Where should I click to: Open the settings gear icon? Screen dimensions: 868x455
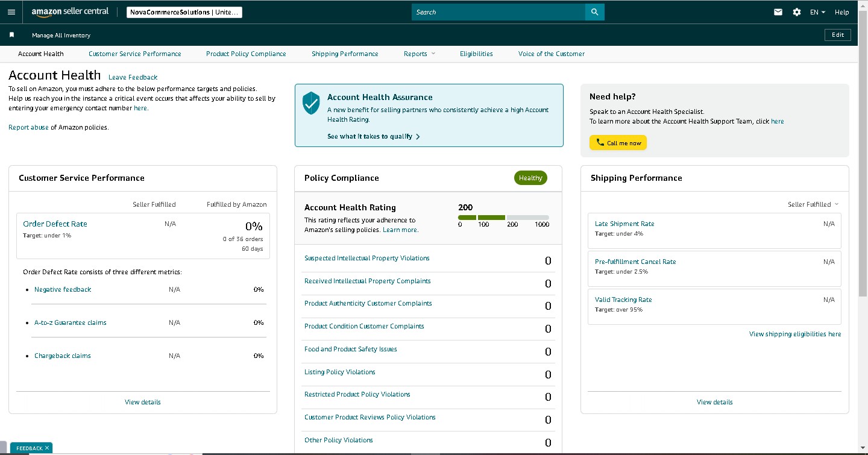tap(797, 12)
